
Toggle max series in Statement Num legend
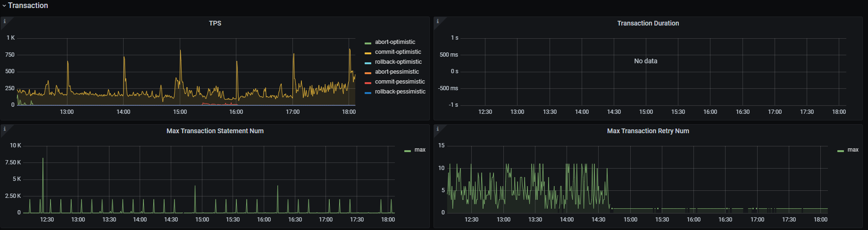point(420,150)
